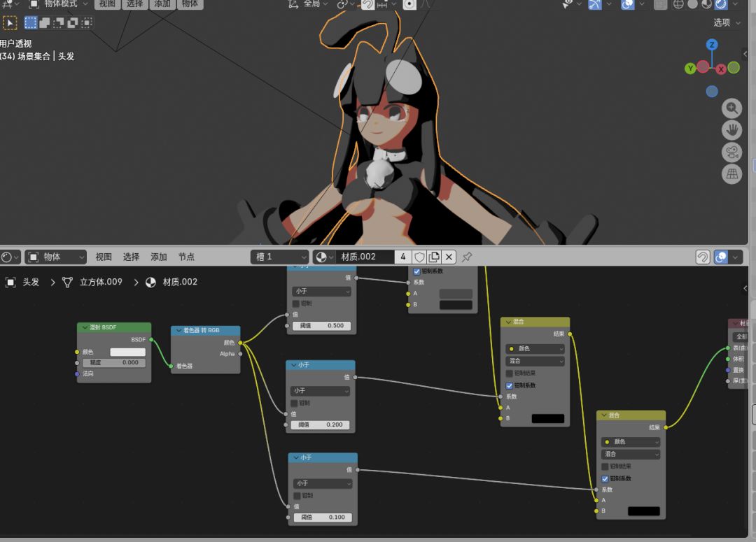Unlink material 材质.002 with the X icon
This screenshot has width=756, height=542.
(449, 257)
